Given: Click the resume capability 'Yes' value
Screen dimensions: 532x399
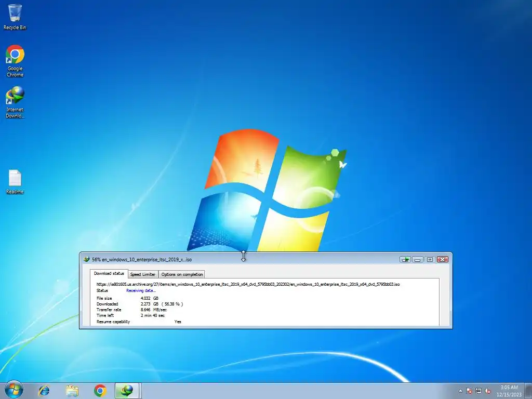Looking at the screenshot, I should tap(178, 322).
